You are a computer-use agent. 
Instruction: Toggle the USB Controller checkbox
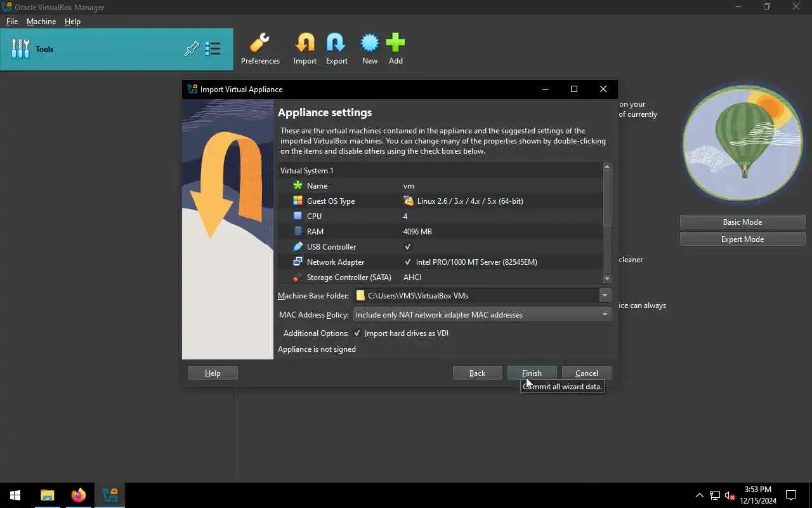coord(407,246)
